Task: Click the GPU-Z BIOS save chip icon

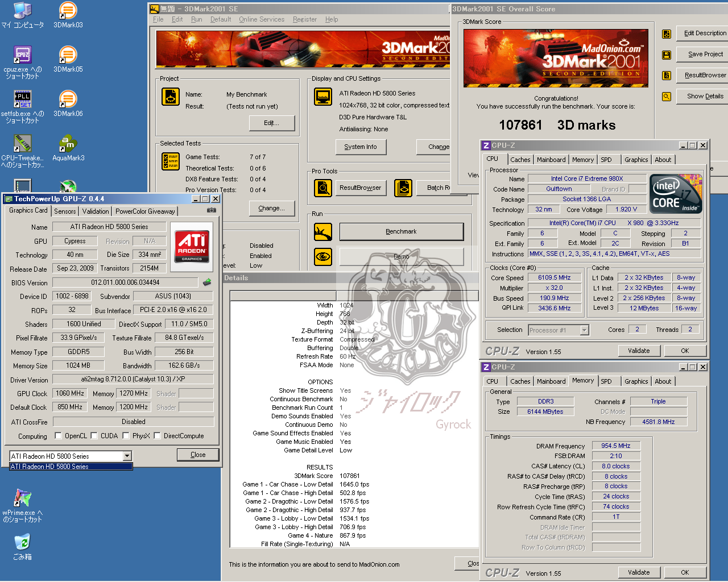Action: click(x=207, y=282)
